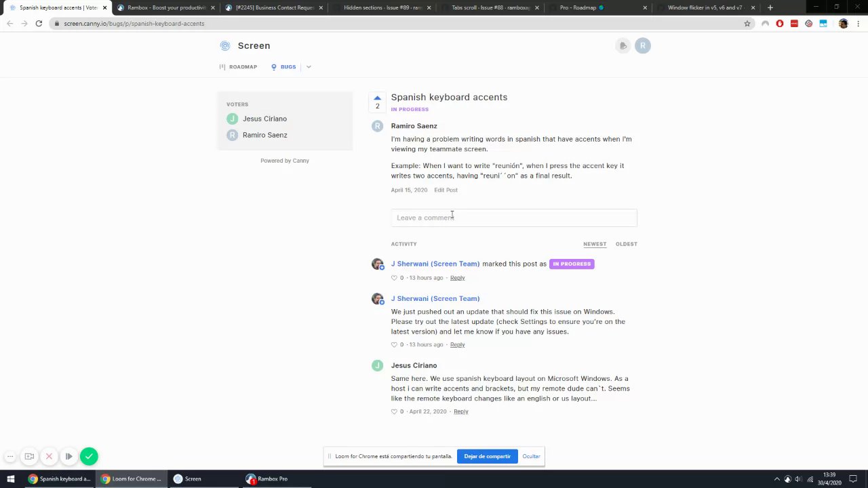This screenshot has height=488, width=868.
Task: Close the Spanish keyboard accents browser tab
Action: tap(104, 8)
